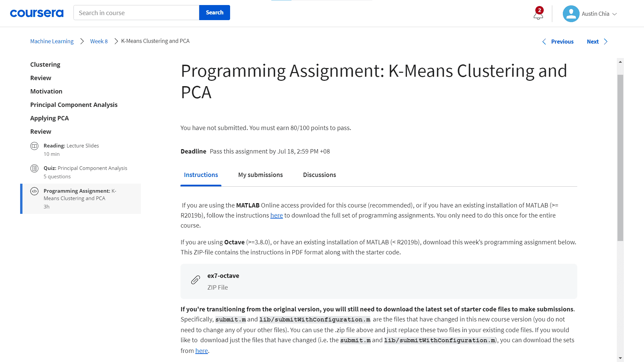The image size is (644, 362).
Task: Open the Machine Learning breadcrumb link
Action: tap(52, 41)
